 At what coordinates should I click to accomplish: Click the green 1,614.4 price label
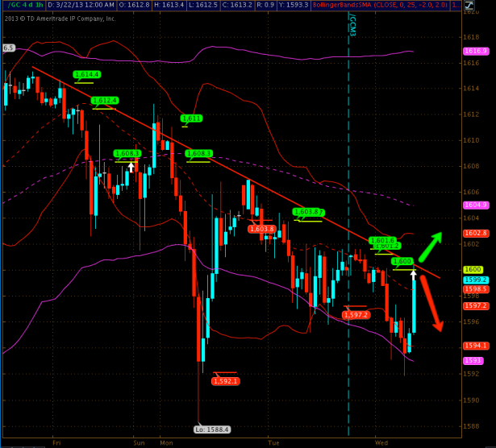(x=86, y=75)
